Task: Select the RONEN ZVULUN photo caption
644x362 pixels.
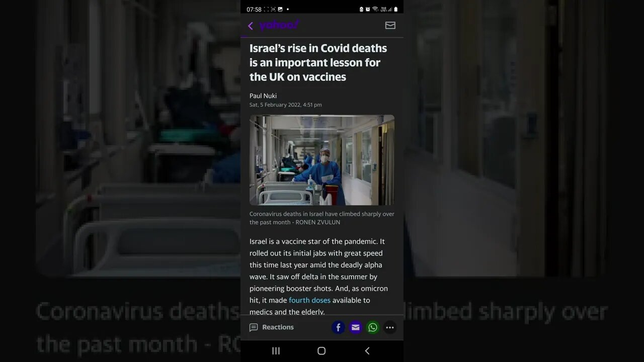Action: [322, 218]
